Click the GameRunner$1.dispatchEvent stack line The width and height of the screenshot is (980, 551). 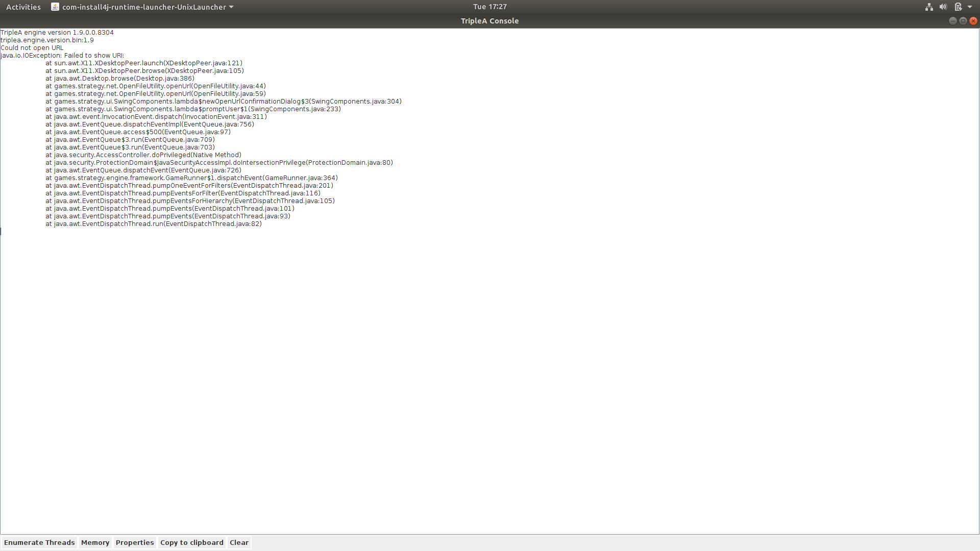click(x=191, y=178)
